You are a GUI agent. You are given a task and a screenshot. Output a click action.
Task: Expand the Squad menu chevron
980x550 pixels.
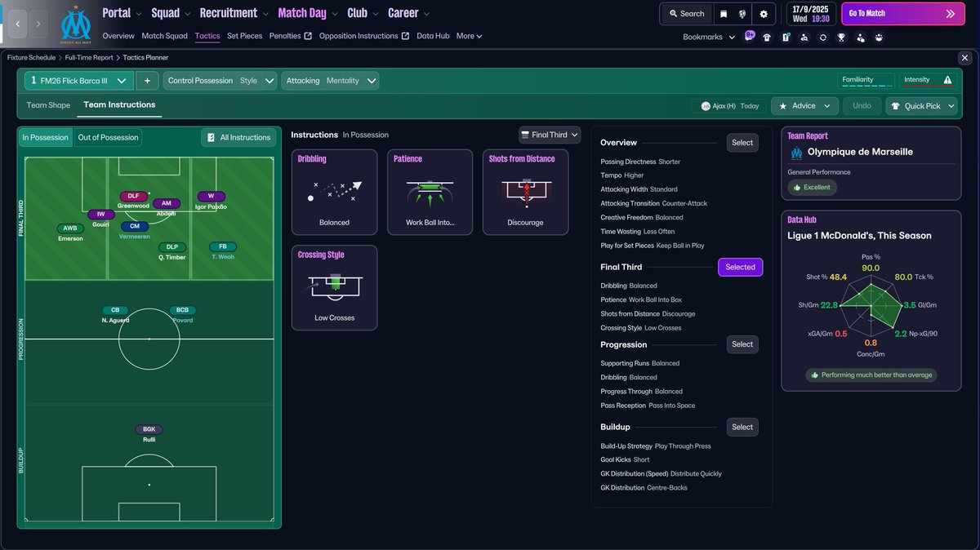pyautogui.click(x=187, y=14)
